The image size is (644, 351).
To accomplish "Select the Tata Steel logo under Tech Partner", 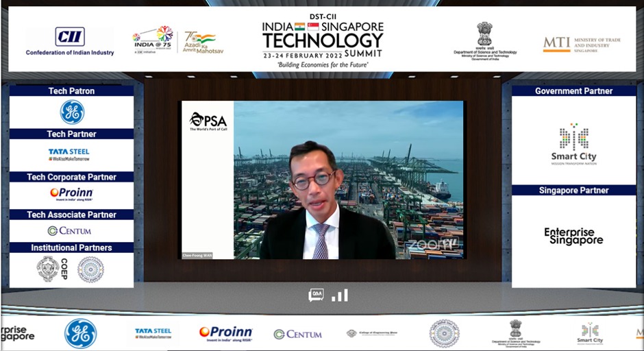I will (69, 154).
